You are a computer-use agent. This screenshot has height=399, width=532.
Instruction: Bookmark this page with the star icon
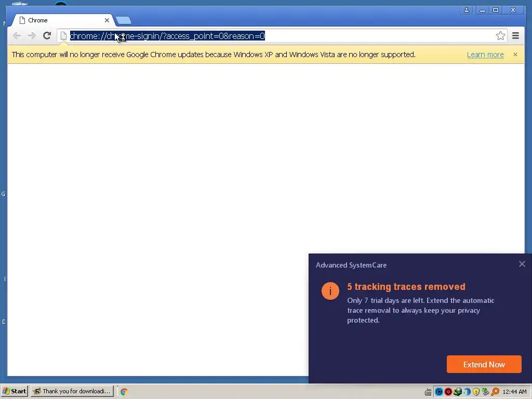500,36
